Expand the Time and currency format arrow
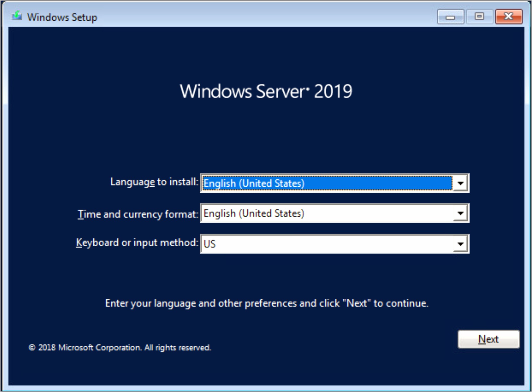Viewport: 532px width, 392px height. (x=460, y=213)
